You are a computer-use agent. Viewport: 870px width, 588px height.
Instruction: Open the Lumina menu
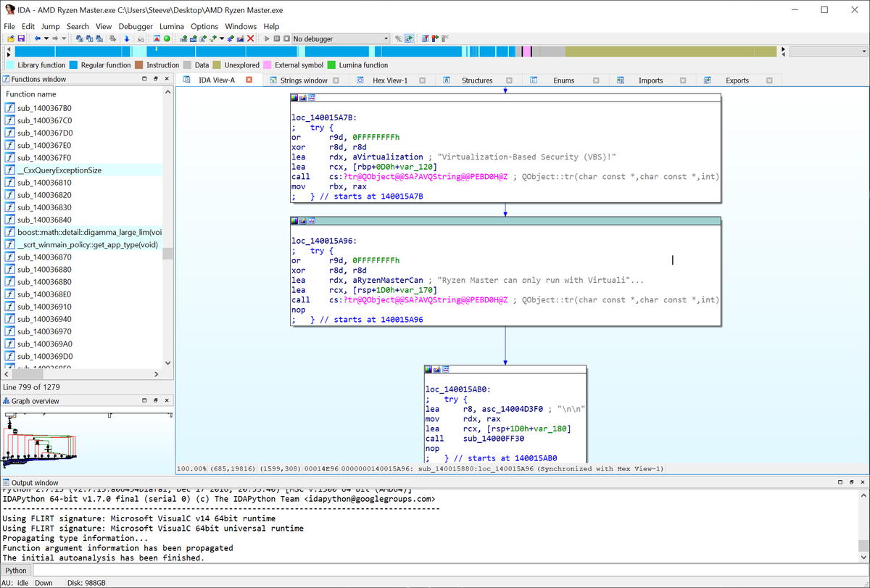coord(172,26)
